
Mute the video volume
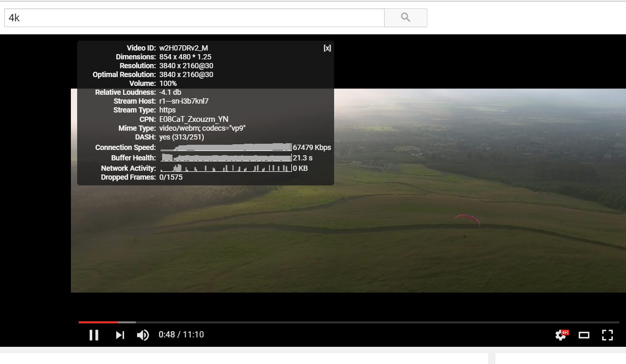coord(143,335)
